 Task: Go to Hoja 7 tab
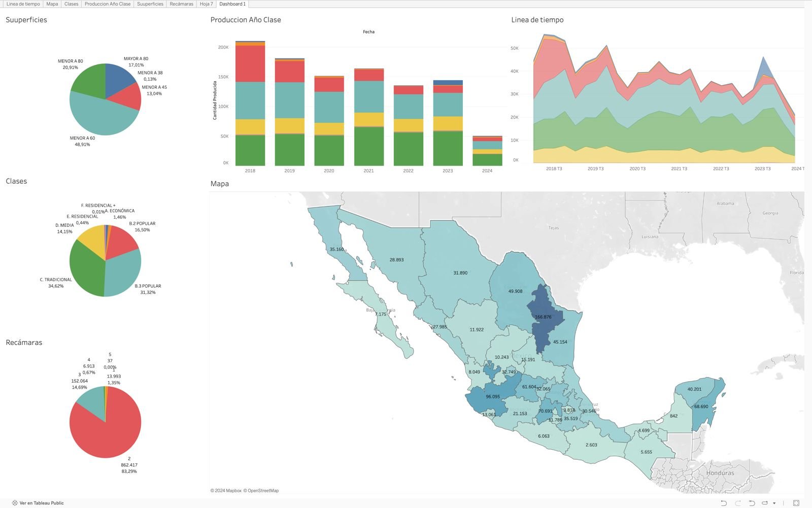(206, 4)
